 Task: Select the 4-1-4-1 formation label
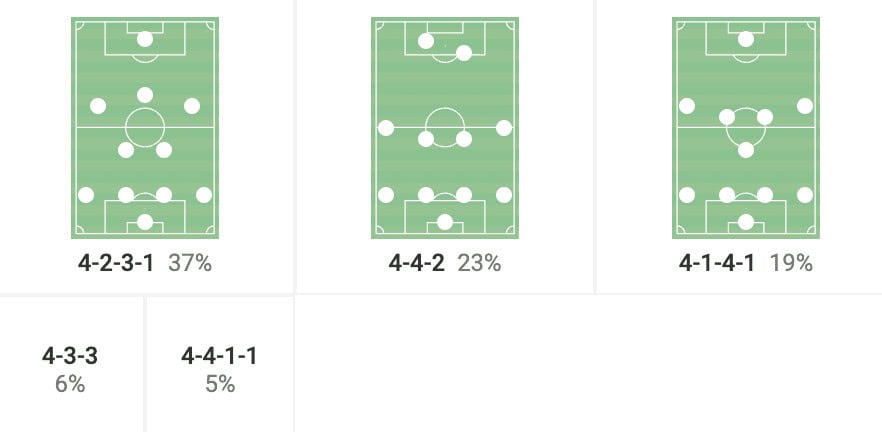[x=718, y=264]
